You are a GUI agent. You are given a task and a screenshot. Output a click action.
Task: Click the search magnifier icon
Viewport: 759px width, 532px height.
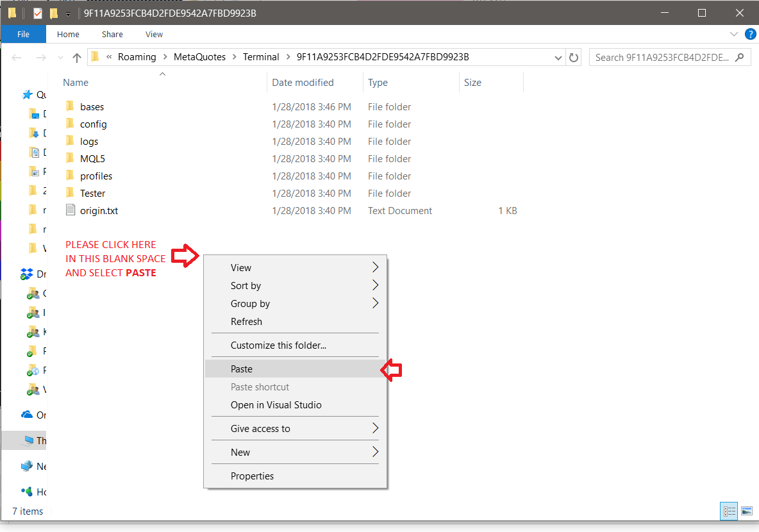tap(740, 57)
